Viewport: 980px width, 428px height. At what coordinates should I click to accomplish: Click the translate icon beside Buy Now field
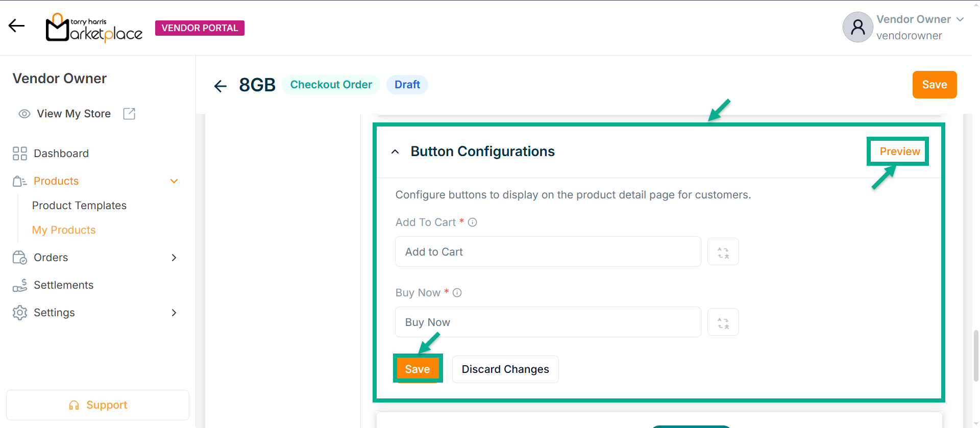723,322
